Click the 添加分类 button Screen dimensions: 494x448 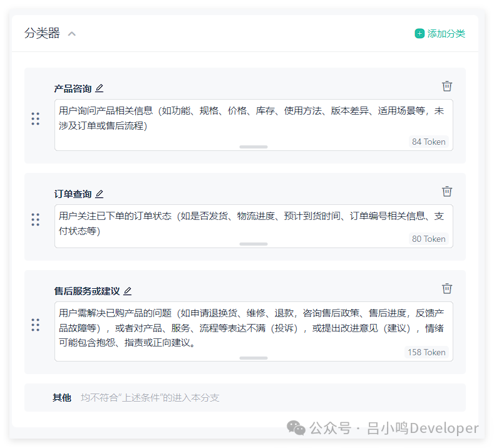(440, 33)
